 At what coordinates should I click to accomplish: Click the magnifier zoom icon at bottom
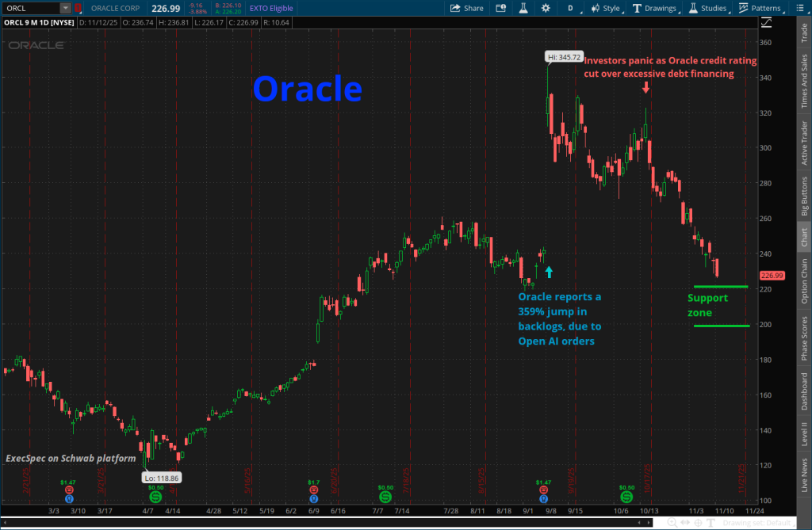click(672, 523)
